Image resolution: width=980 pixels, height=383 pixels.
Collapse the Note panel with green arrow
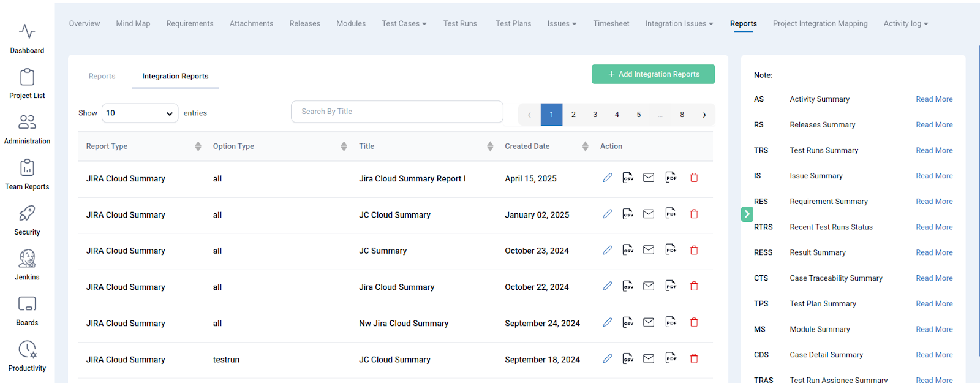[747, 214]
